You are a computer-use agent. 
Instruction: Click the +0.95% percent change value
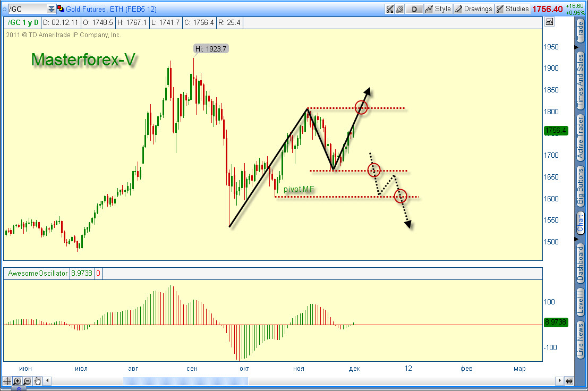click(x=575, y=13)
